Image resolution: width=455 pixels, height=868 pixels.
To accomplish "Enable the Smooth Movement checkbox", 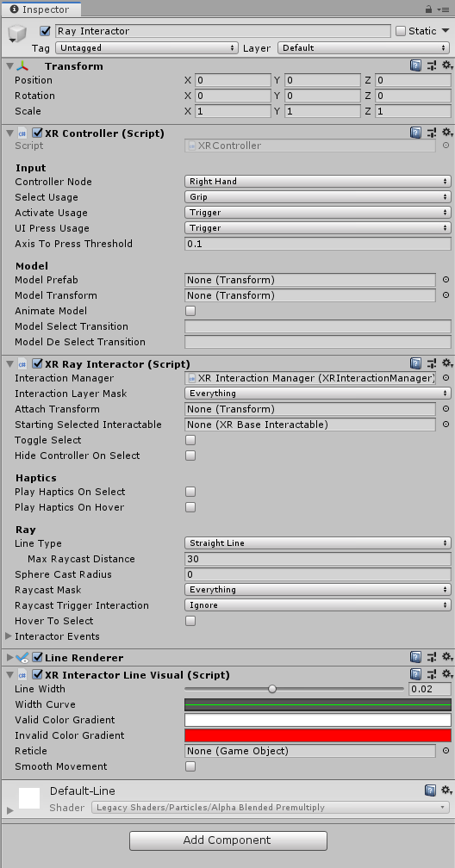I will (190, 766).
